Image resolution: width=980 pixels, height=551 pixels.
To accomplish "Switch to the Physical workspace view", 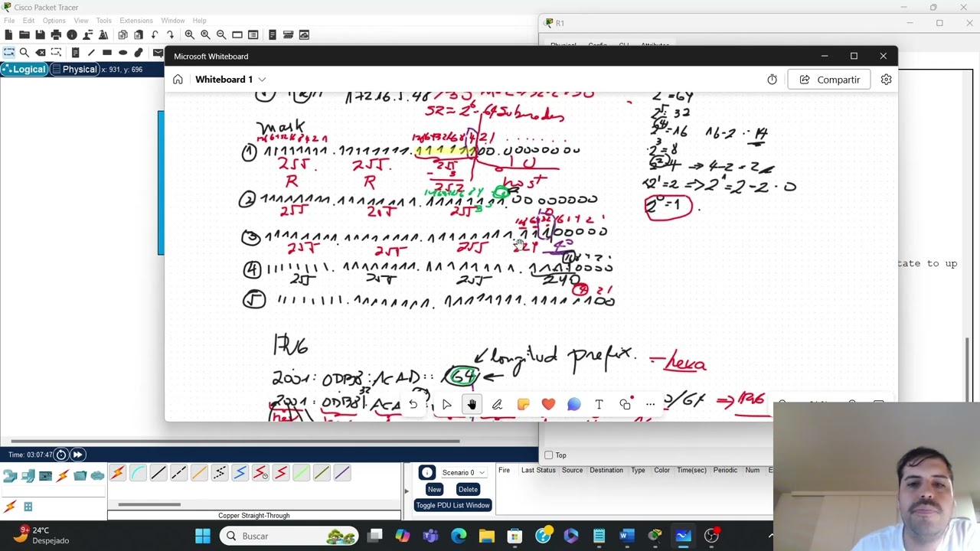I will [73, 70].
